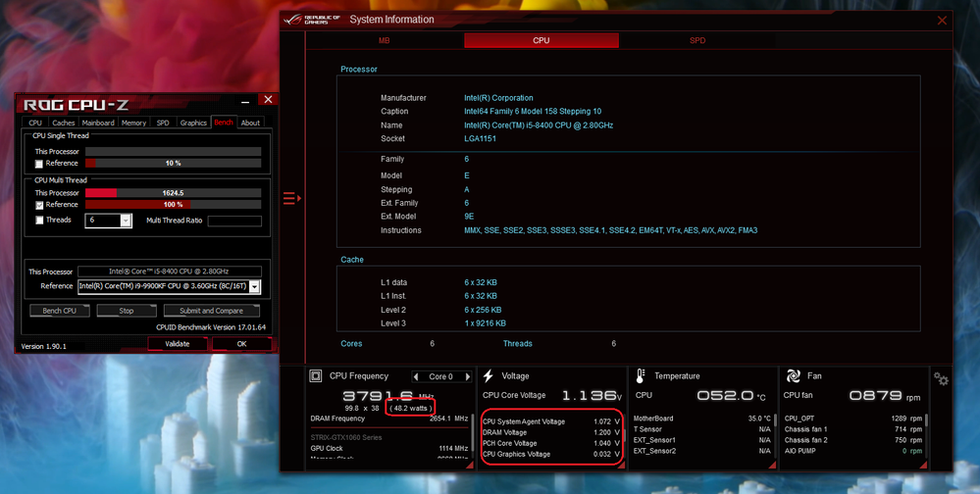
Task: Open the Caches tab in CPU-Z
Action: pyautogui.click(x=63, y=123)
